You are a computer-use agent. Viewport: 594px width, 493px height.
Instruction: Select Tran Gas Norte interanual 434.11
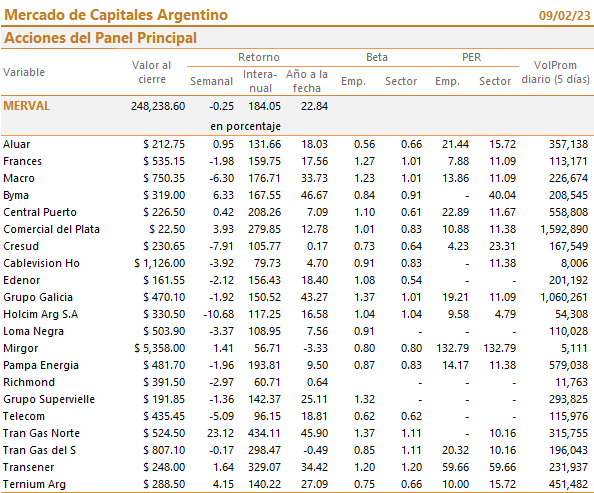click(x=264, y=433)
